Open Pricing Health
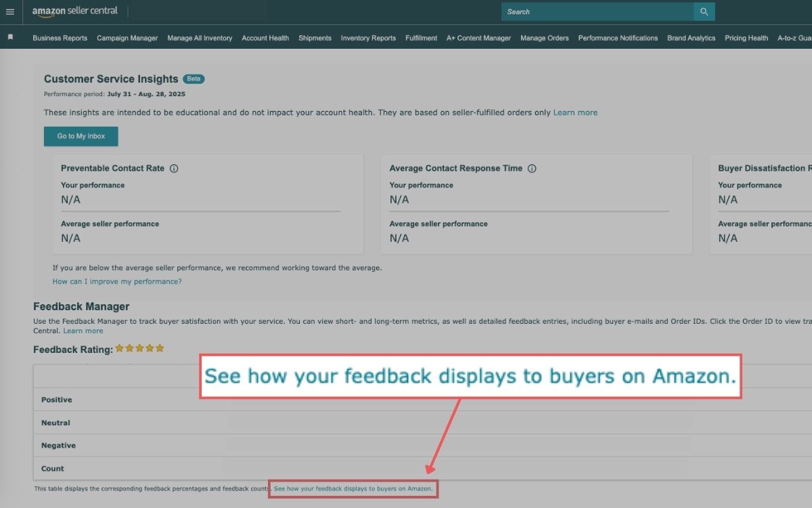This screenshot has height=508, width=812. point(746,38)
